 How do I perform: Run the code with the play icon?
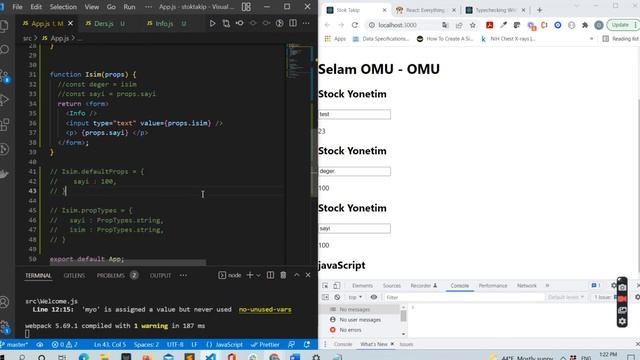click(x=212, y=24)
